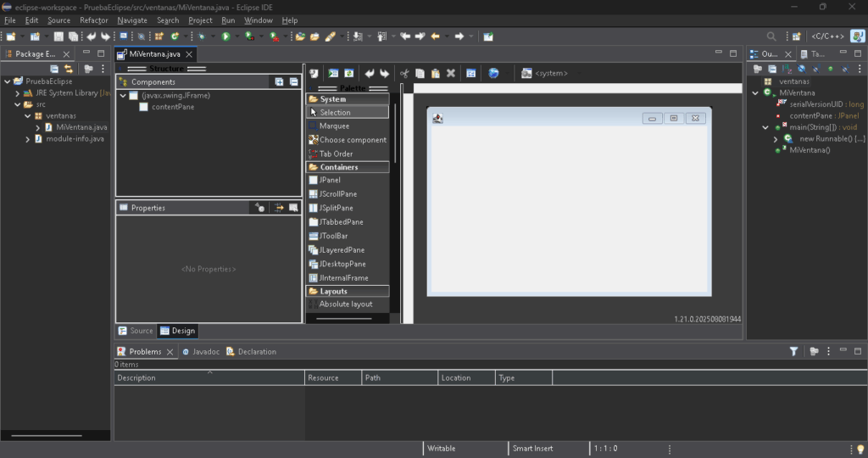Image resolution: width=868 pixels, height=458 pixels.
Task: Click the Collapse All icon in Package Explorer
Action: [x=54, y=69]
